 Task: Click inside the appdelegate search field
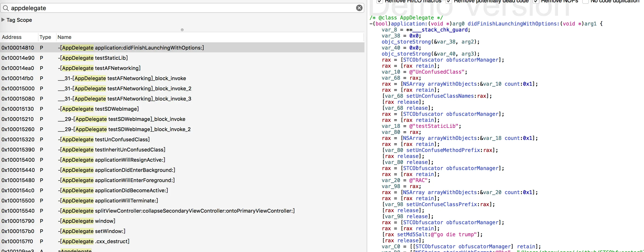click(175, 8)
